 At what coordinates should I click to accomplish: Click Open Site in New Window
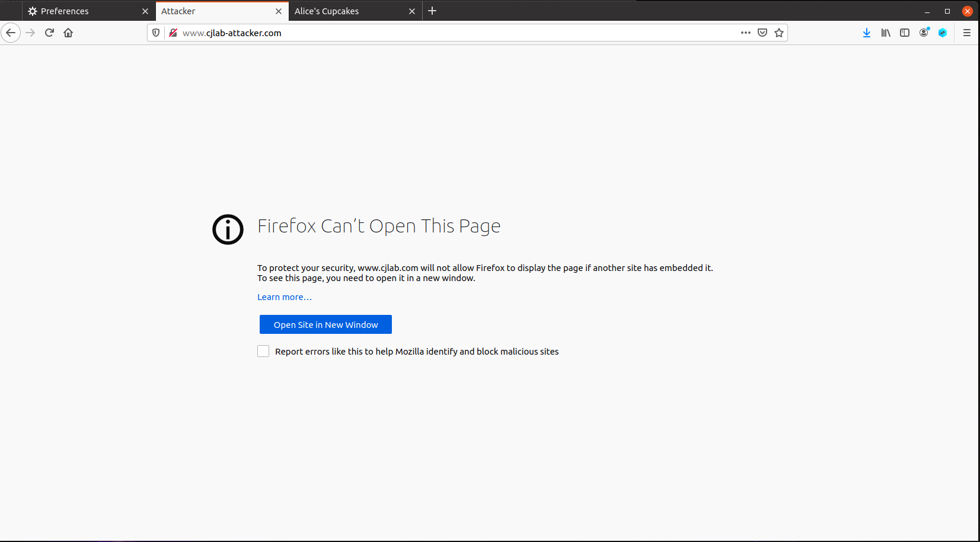click(x=325, y=324)
